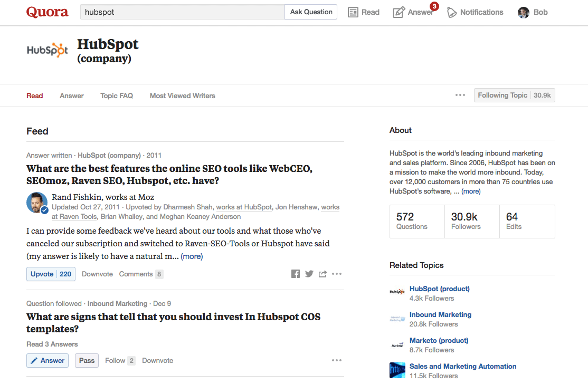The width and height of the screenshot is (588, 384).
Task: Click the 30.9k Followers stat
Action: 472,221
